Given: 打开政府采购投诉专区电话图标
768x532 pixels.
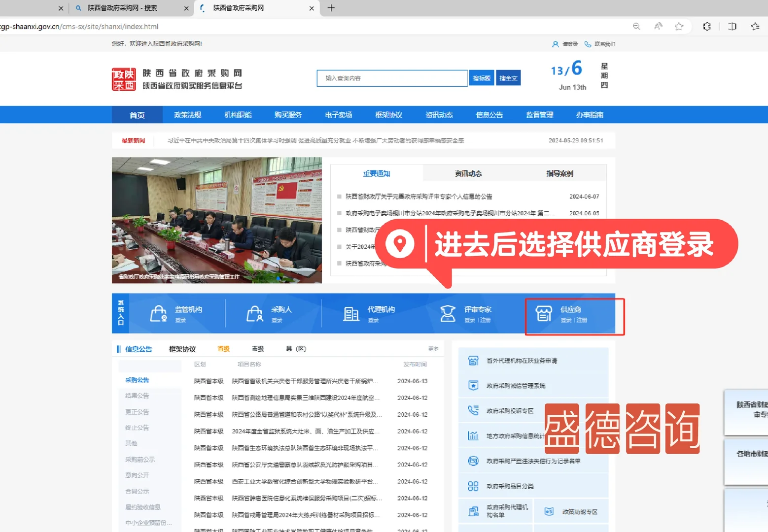Looking at the screenshot, I should click(474, 410).
